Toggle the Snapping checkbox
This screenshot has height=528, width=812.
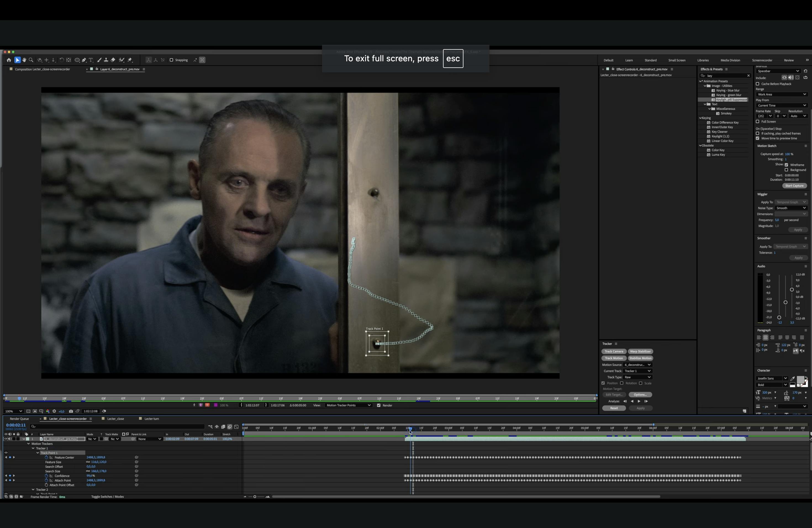coord(171,60)
